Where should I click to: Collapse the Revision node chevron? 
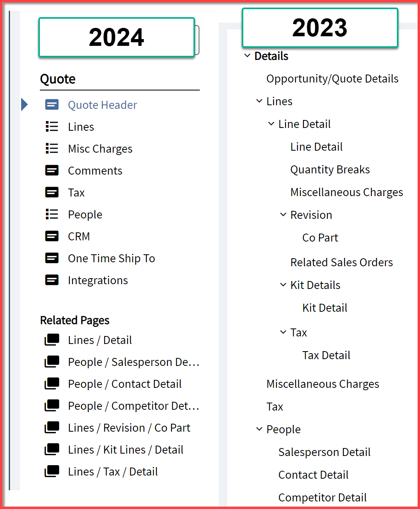click(283, 215)
